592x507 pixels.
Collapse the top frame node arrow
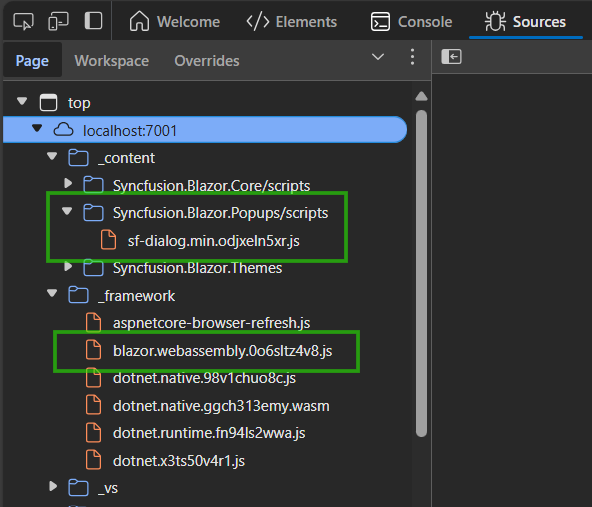[22, 101]
